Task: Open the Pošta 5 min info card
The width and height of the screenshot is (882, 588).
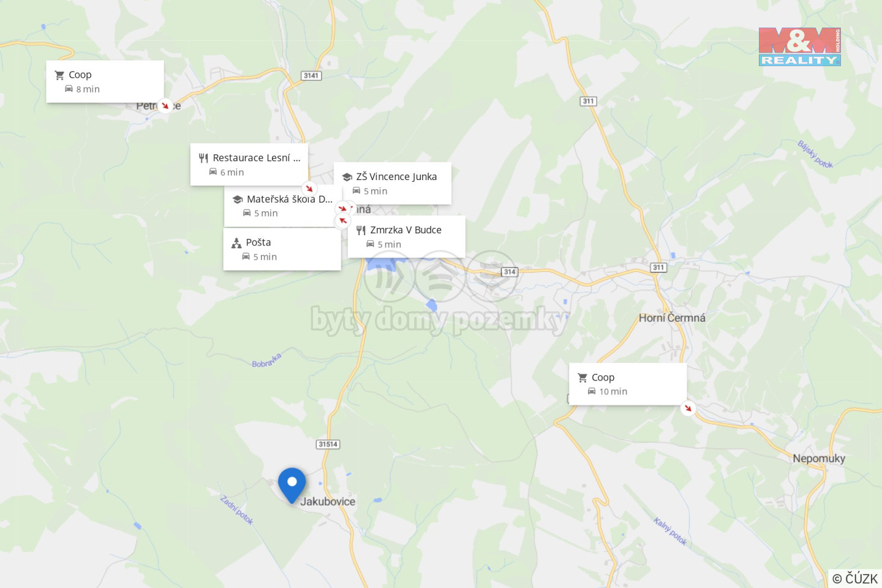Action: [x=282, y=249]
